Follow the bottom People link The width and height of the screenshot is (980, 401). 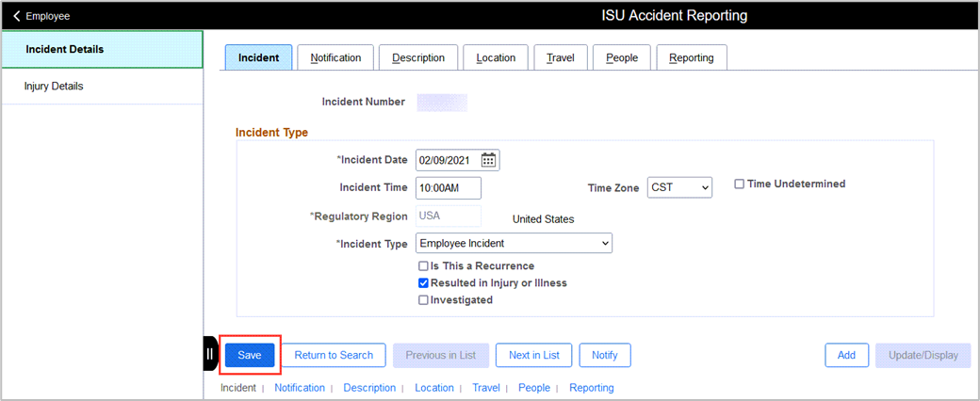click(x=534, y=388)
